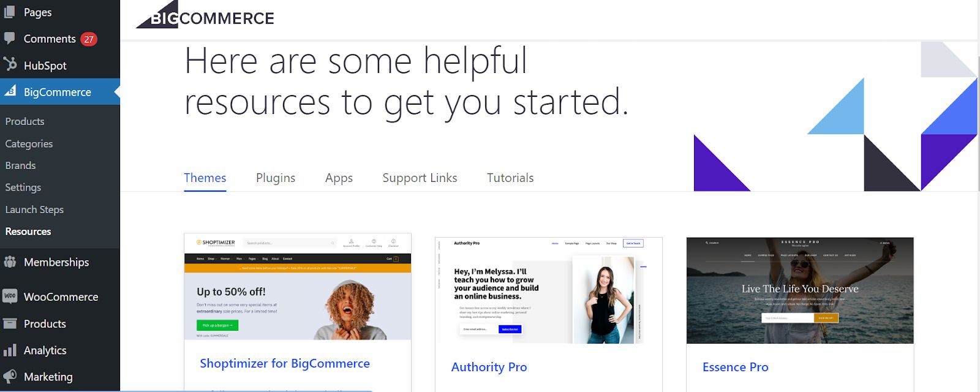Click the Comments speech bubble icon

pos(10,38)
